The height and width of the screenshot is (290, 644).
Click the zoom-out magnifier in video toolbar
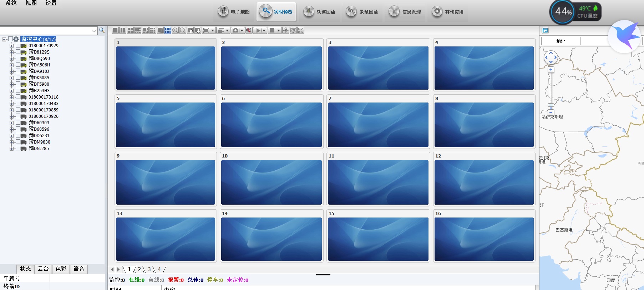[x=183, y=30]
